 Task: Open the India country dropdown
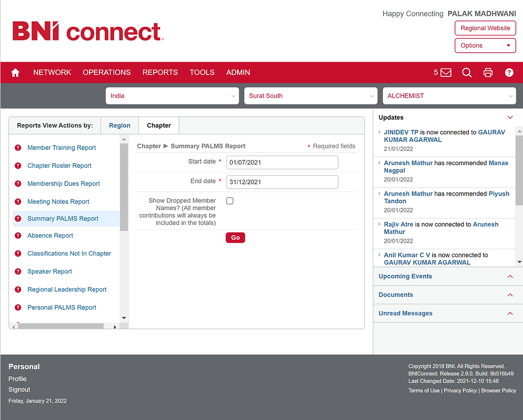(172, 96)
